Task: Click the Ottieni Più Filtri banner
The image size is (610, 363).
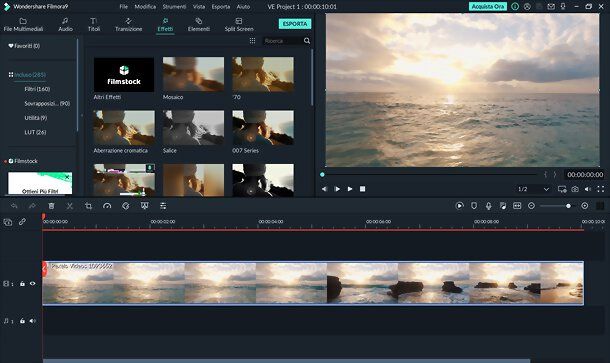Action: [x=40, y=183]
